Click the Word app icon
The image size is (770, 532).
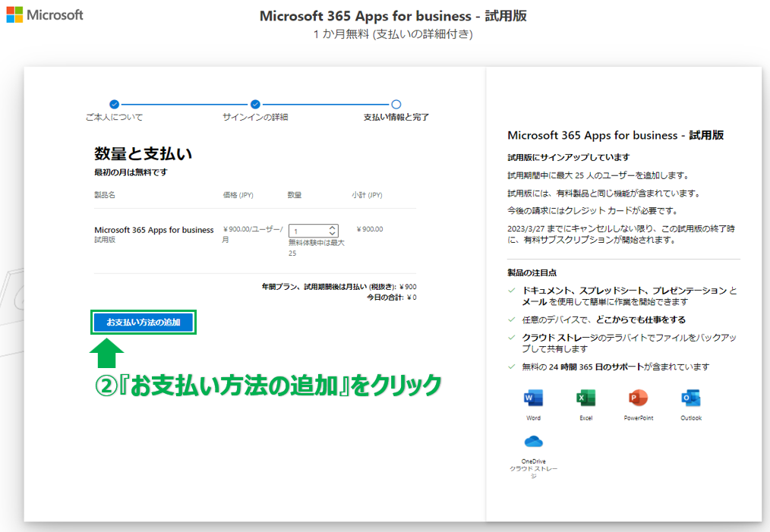click(533, 398)
